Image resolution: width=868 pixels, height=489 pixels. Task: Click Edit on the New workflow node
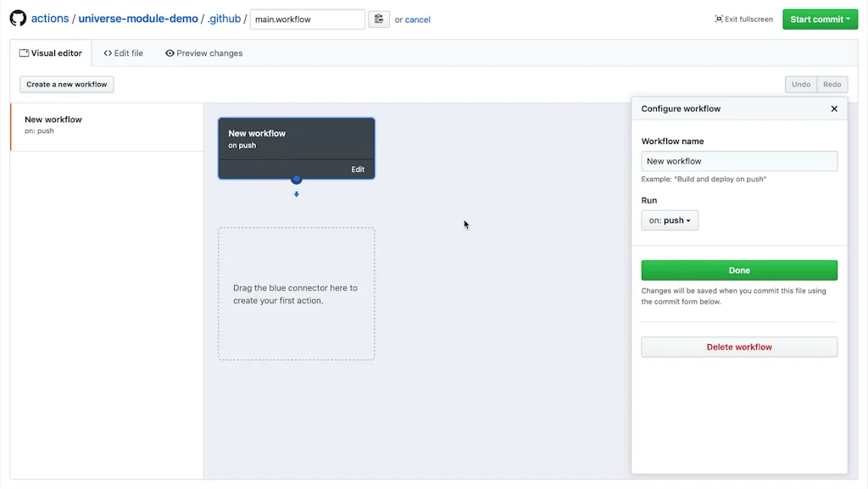pos(357,169)
